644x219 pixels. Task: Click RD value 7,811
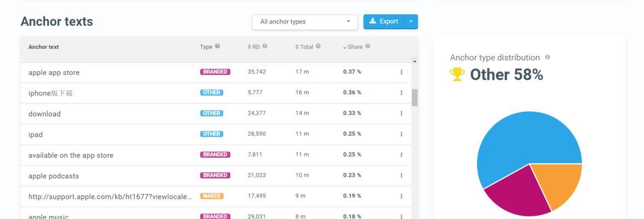click(x=255, y=154)
